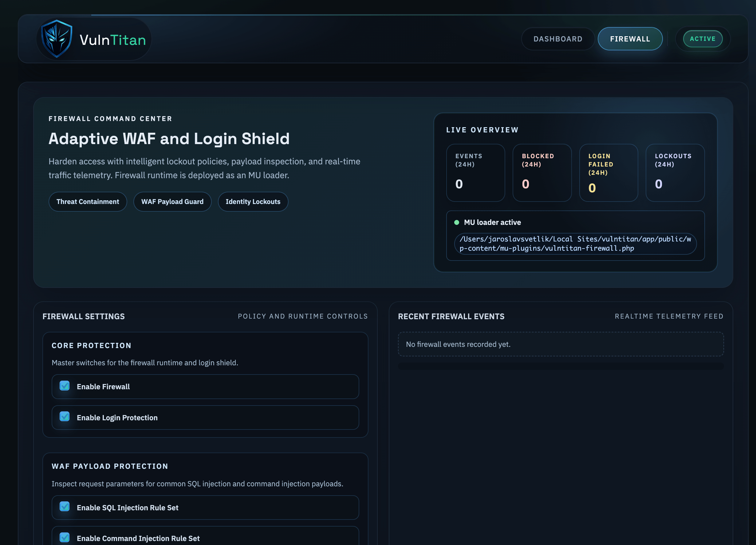756x545 pixels.
Task: Click the ACTIVE status badge
Action: [x=702, y=39]
